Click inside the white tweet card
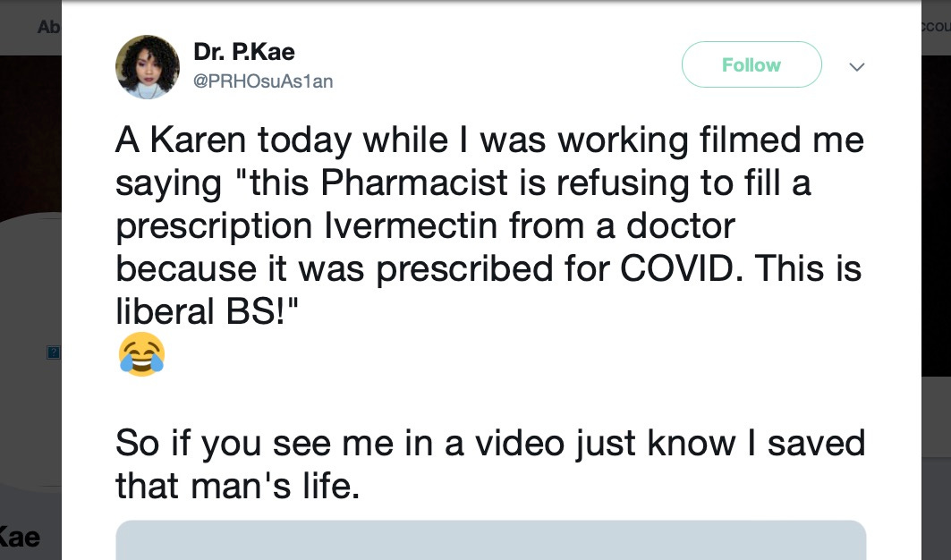Image resolution: width=951 pixels, height=560 pixels. [x=492, y=394]
